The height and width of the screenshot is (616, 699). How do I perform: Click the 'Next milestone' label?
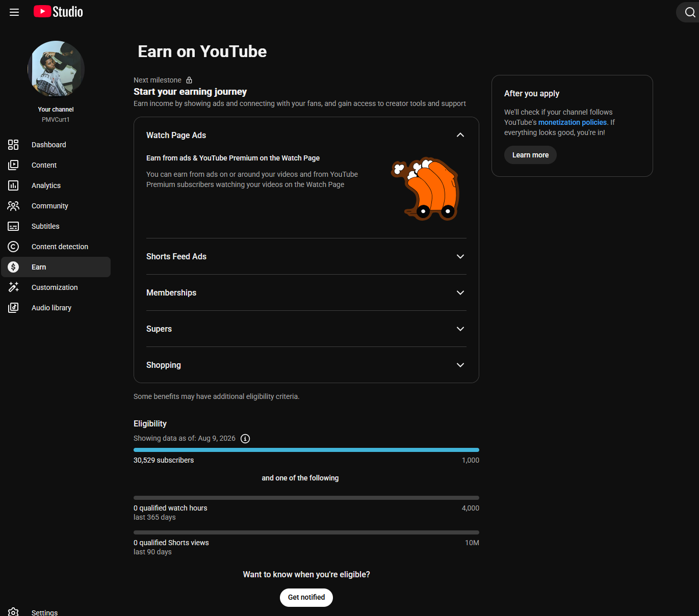pyautogui.click(x=158, y=80)
